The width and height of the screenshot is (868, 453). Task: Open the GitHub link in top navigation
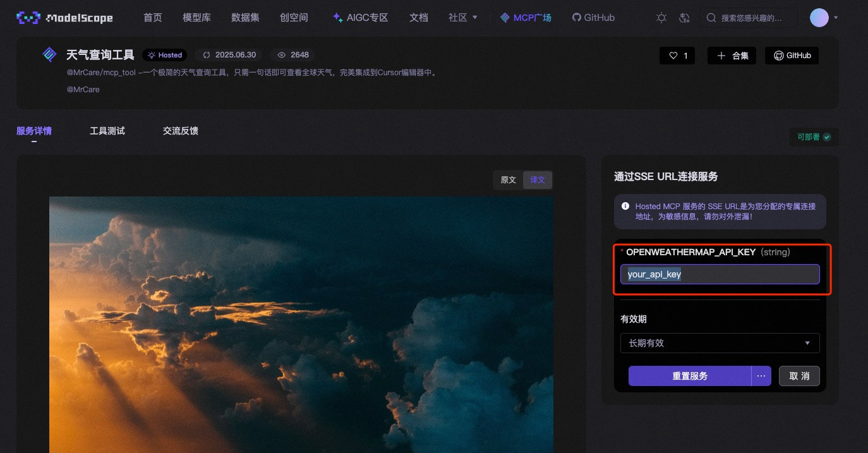coord(593,18)
